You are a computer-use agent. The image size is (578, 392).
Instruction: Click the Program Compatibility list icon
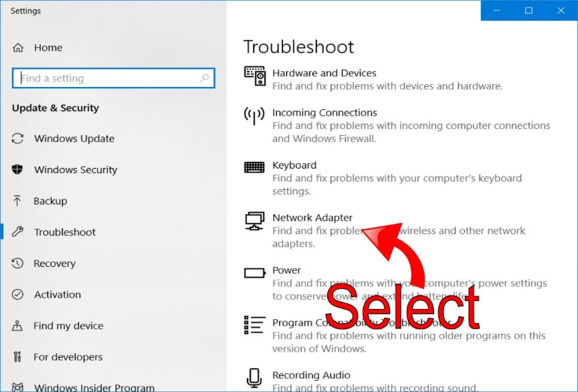pyautogui.click(x=254, y=325)
